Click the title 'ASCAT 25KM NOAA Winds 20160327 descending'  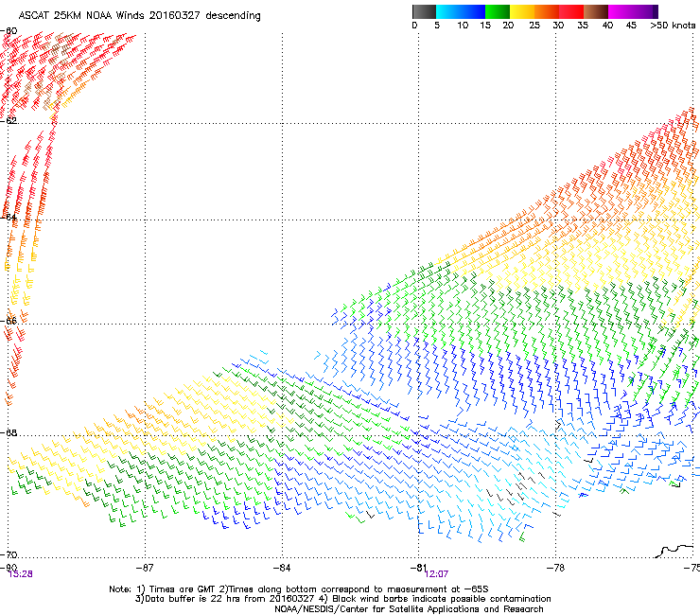coord(139,16)
